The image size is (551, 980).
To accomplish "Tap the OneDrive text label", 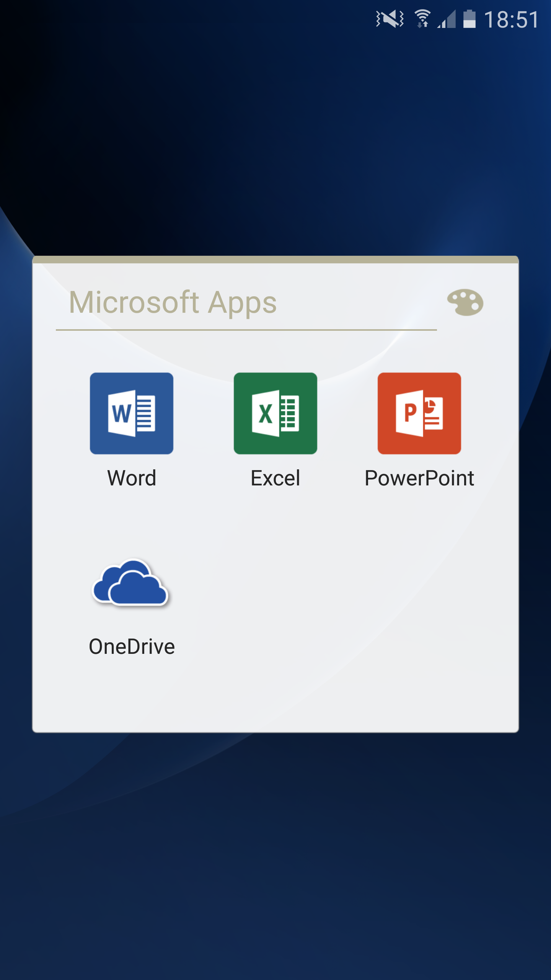I will tap(132, 647).
